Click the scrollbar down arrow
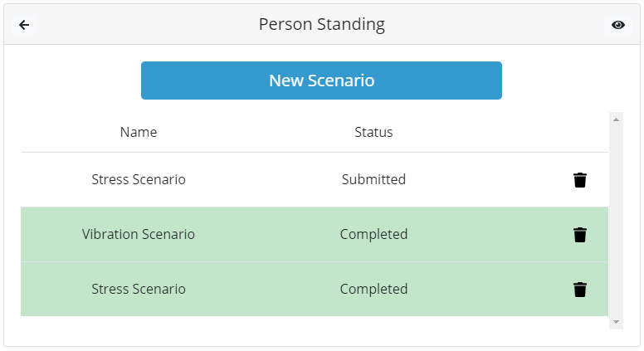644x351 pixels. tap(616, 322)
